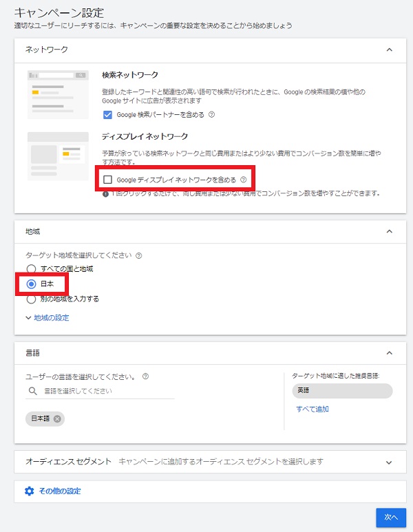Click help icon beside ユーザーの言語を選択してください
The height and width of the screenshot is (532, 413).
pyautogui.click(x=146, y=376)
